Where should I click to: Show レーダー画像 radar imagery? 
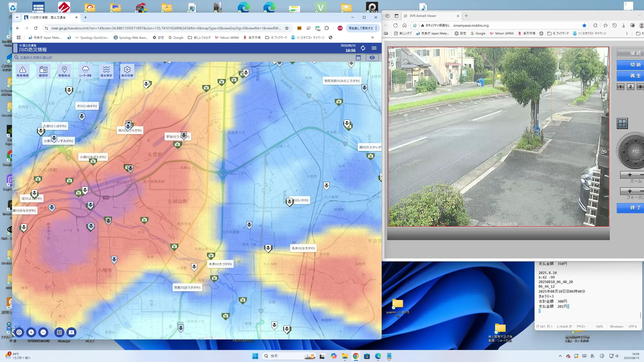[x=85, y=71]
